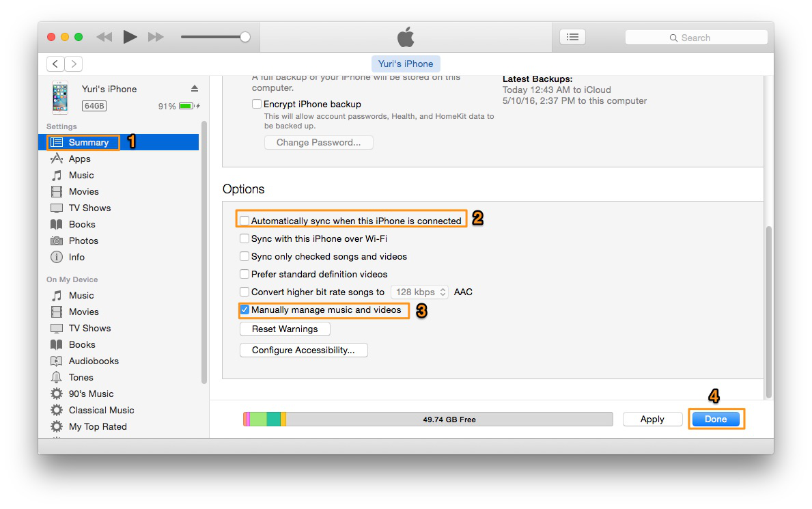Image resolution: width=812 pixels, height=509 pixels.
Task: Eject Yuri's iPhone with the eject icon
Action: pos(194,89)
